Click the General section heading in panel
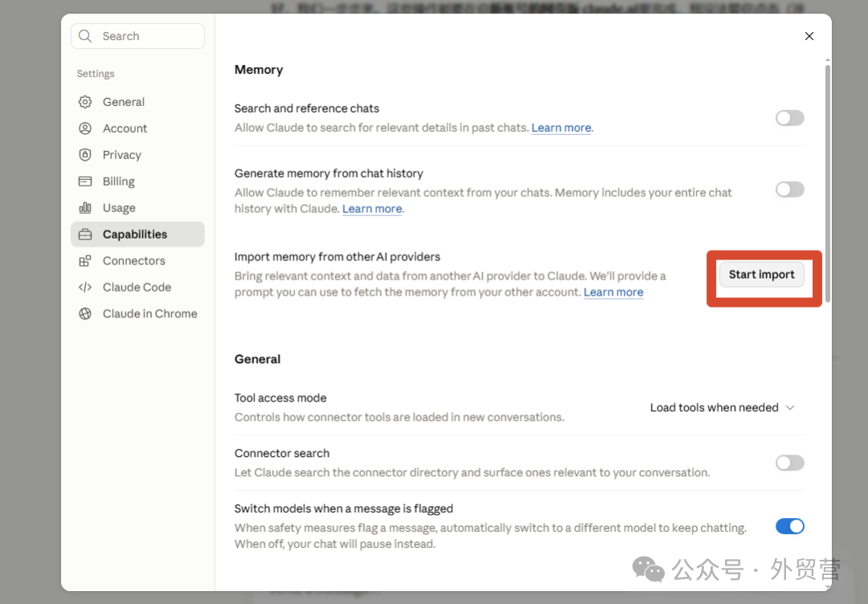This screenshot has width=868, height=604. click(257, 359)
